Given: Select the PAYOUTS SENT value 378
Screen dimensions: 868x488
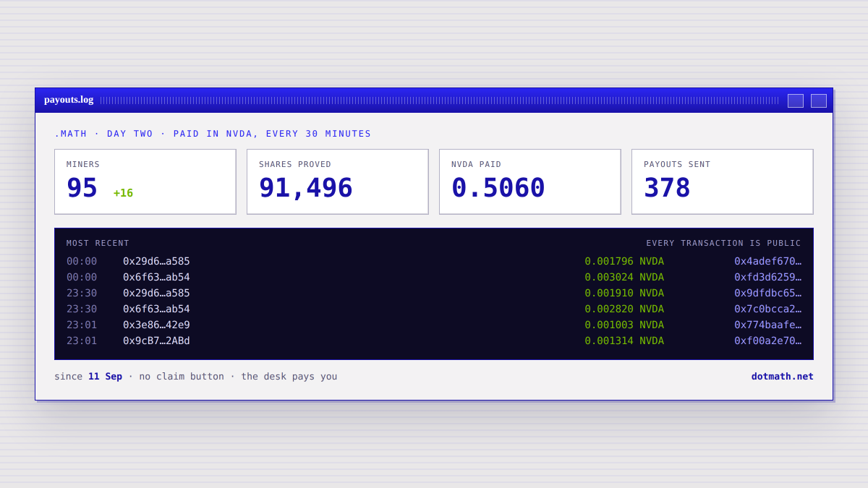Looking at the screenshot, I should coord(667,188).
